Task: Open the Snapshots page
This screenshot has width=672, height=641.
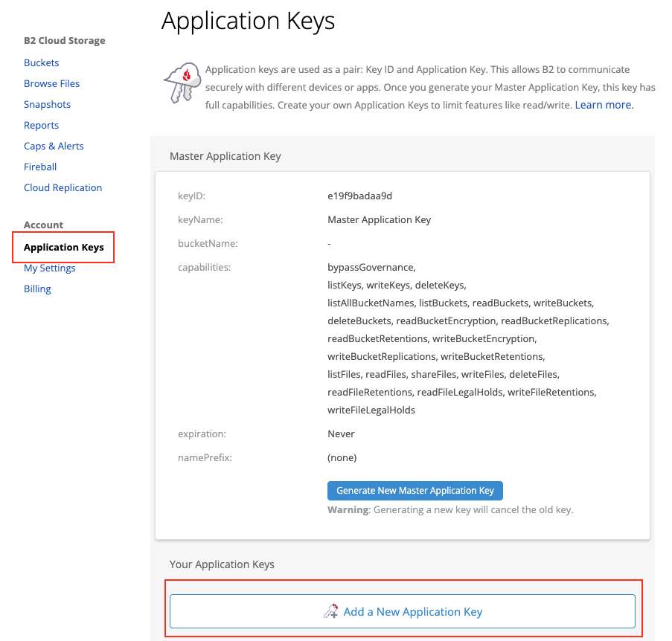Action: pyautogui.click(x=47, y=104)
